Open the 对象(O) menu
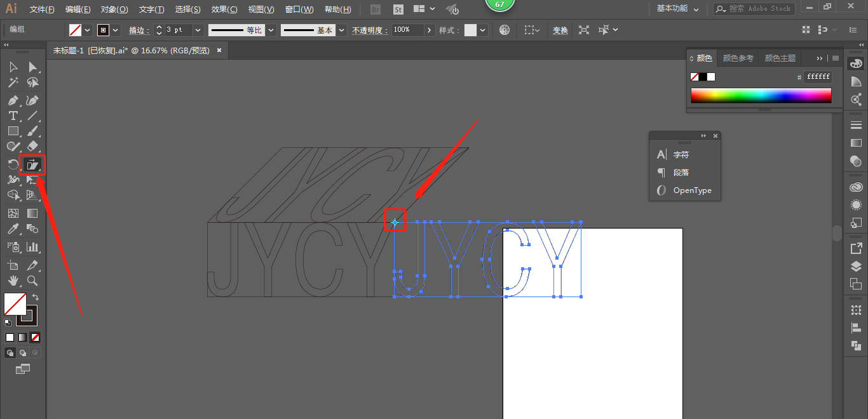 114,10
